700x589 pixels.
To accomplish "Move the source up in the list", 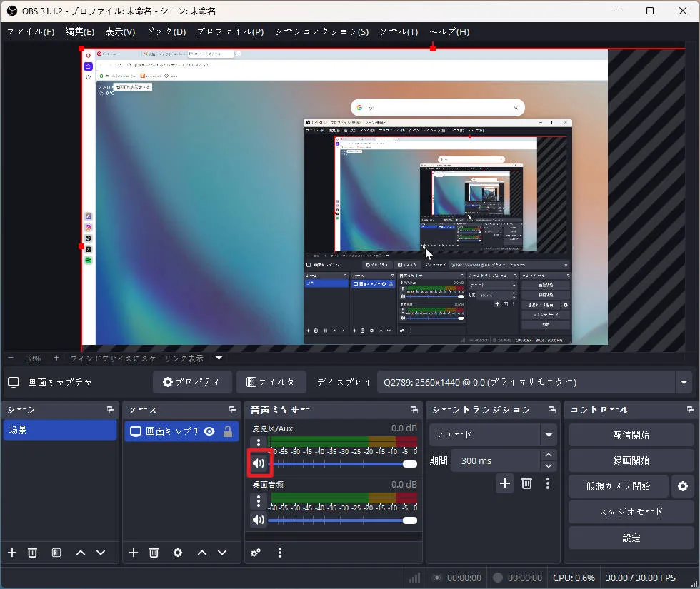I will coord(202,553).
